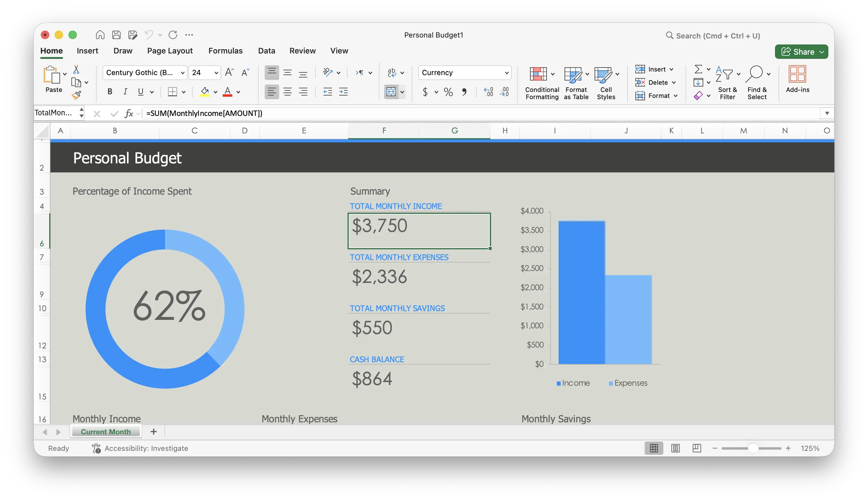Expand the font size dropdown showing 24

click(x=216, y=73)
